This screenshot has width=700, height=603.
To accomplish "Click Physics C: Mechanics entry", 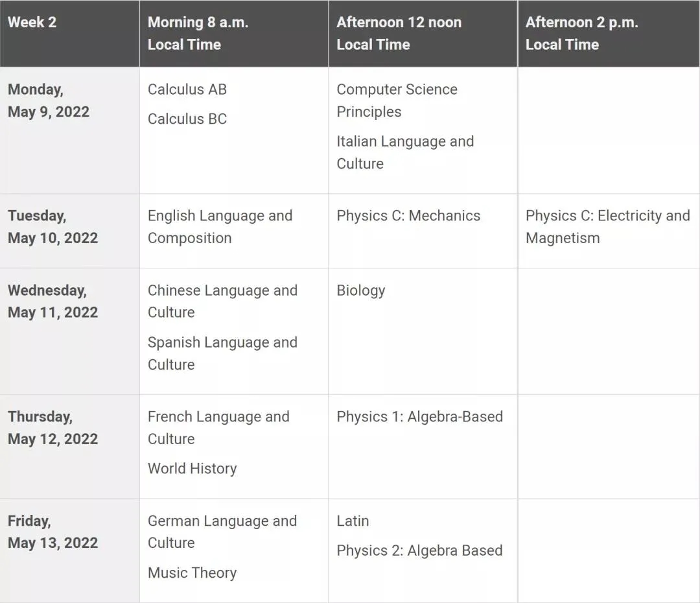I will coord(408,216).
